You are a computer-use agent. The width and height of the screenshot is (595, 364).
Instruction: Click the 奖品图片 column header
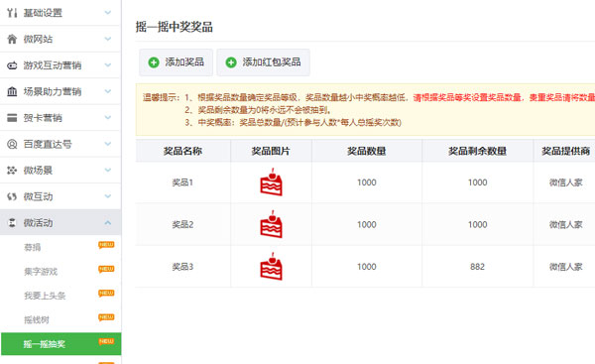tap(271, 151)
